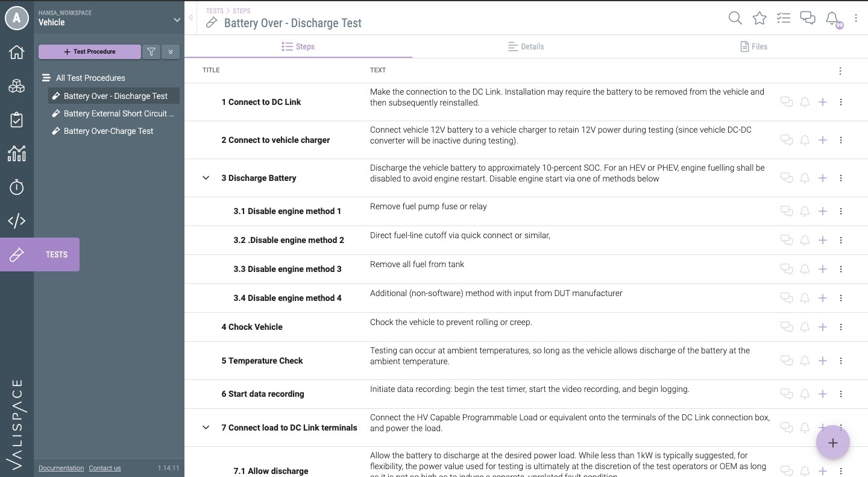Open the comments panel in the top bar

tap(807, 18)
